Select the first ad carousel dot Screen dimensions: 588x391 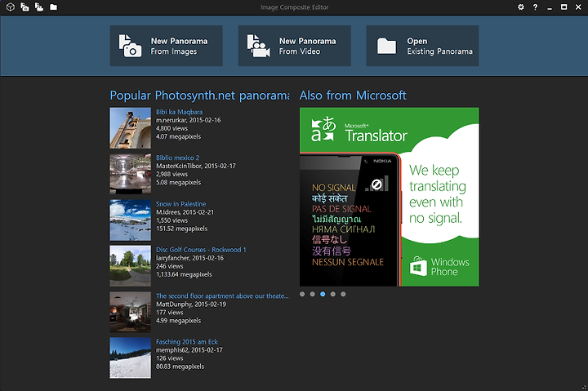pyautogui.click(x=302, y=294)
